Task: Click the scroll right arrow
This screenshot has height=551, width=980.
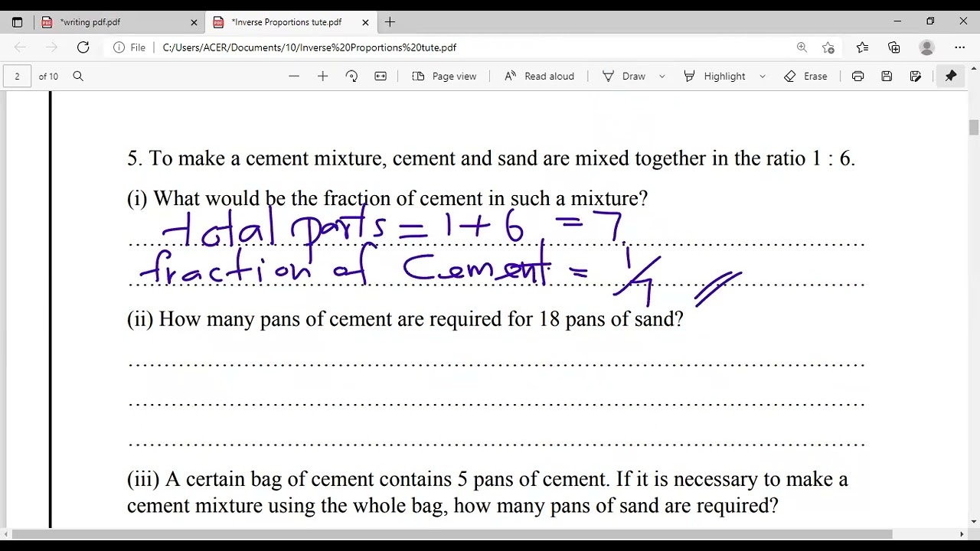Action: [962, 533]
